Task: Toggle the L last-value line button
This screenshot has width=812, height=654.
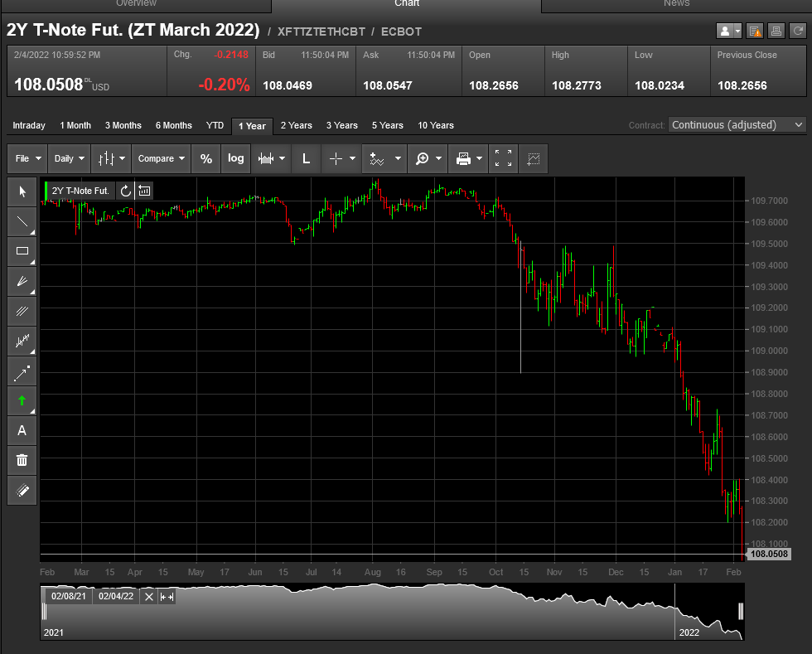Action: 306,158
